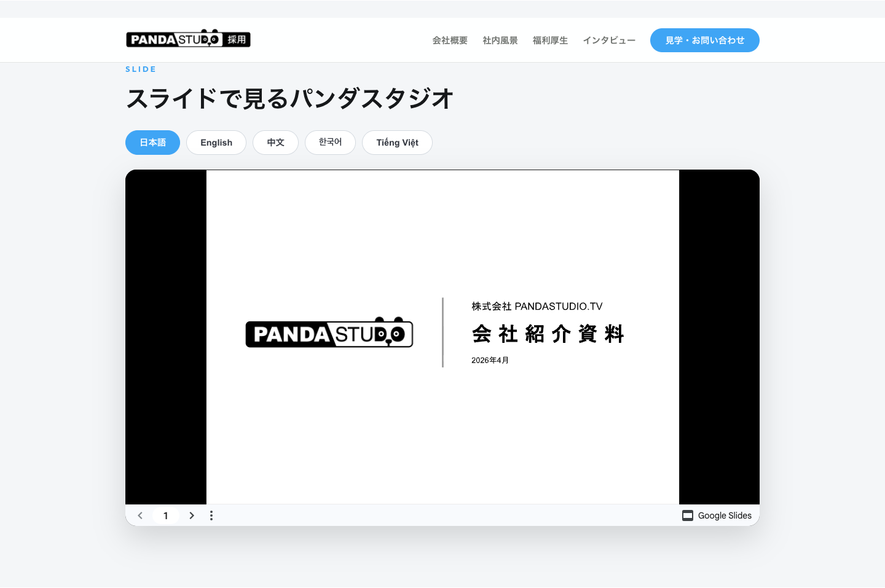Advance to next slide with right arrow

click(192, 515)
